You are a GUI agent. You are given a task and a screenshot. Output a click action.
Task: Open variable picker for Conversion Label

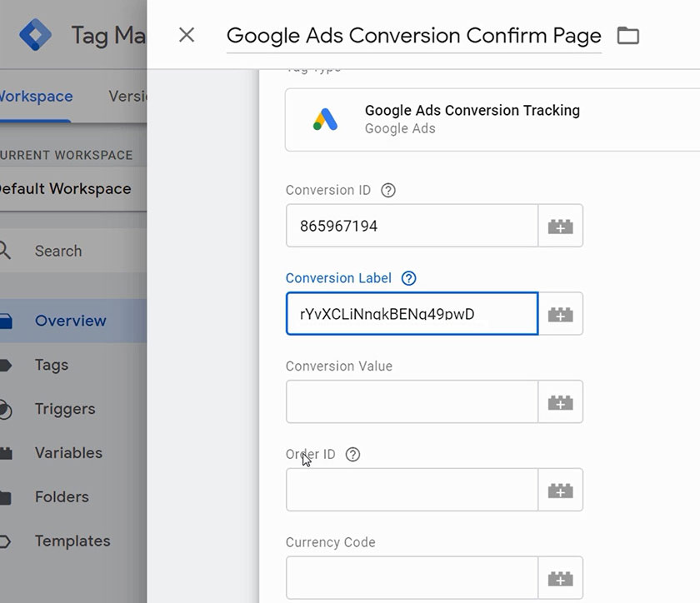(560, 314)
